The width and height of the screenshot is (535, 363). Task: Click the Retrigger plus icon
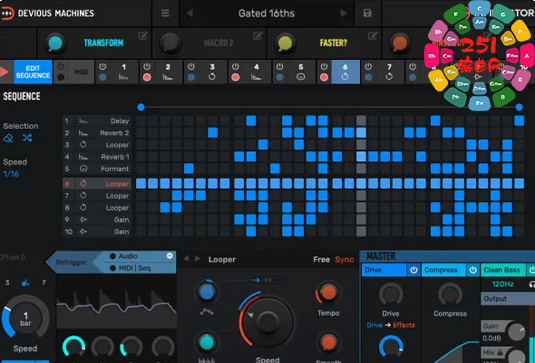(x=170, y=256)
